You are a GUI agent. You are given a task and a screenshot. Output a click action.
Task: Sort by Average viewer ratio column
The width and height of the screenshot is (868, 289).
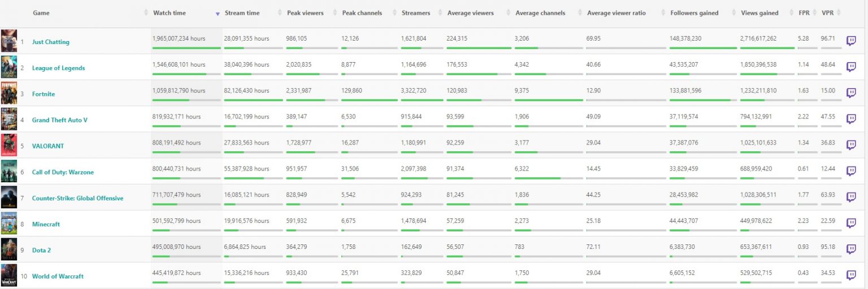point(617,13)
